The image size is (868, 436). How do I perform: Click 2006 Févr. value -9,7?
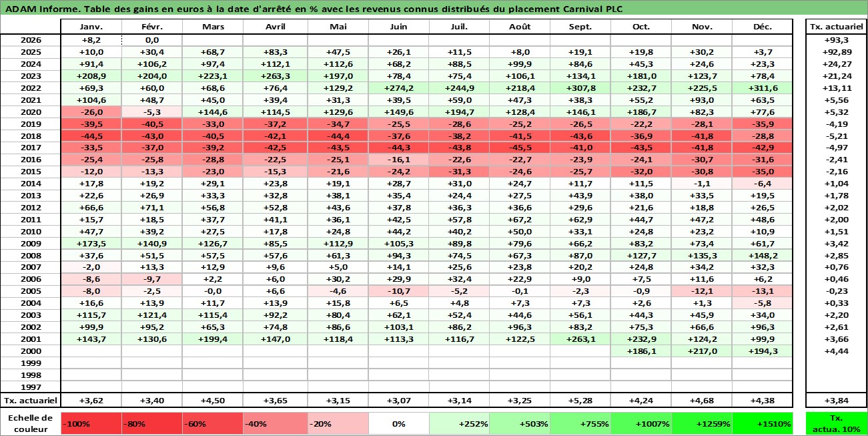coord(152,279)
